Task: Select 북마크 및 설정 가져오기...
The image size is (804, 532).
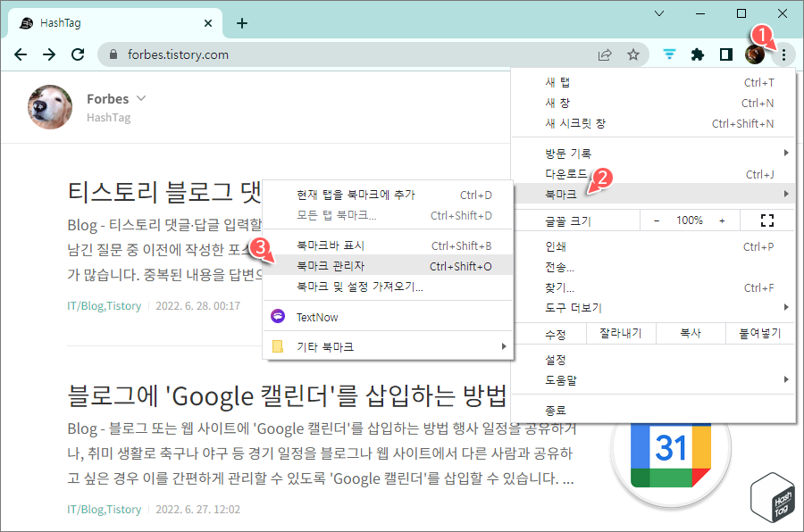Action: point(389,287)
